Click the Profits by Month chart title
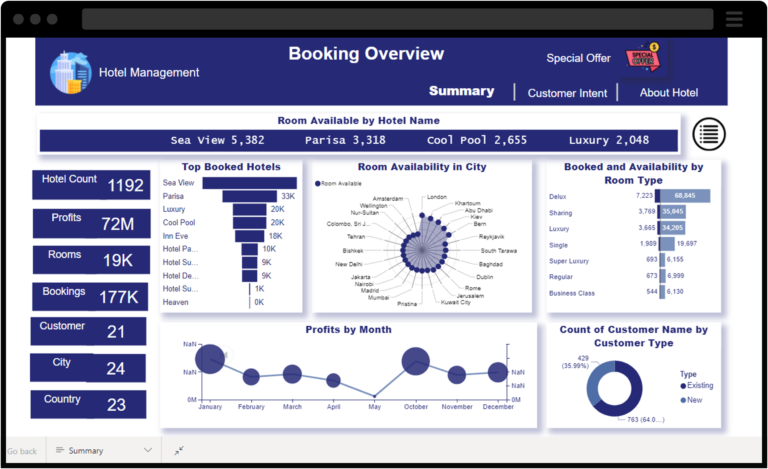 click(x=348, y=329)
